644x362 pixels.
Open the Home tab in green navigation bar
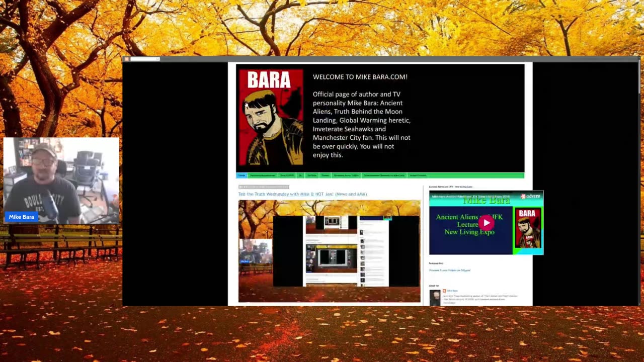click(x=242, y=175)
